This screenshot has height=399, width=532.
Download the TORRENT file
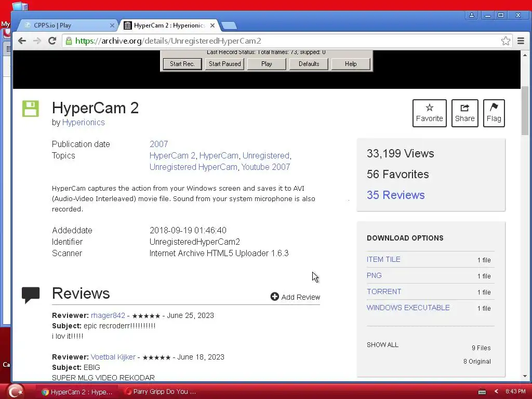pos(384,292)
